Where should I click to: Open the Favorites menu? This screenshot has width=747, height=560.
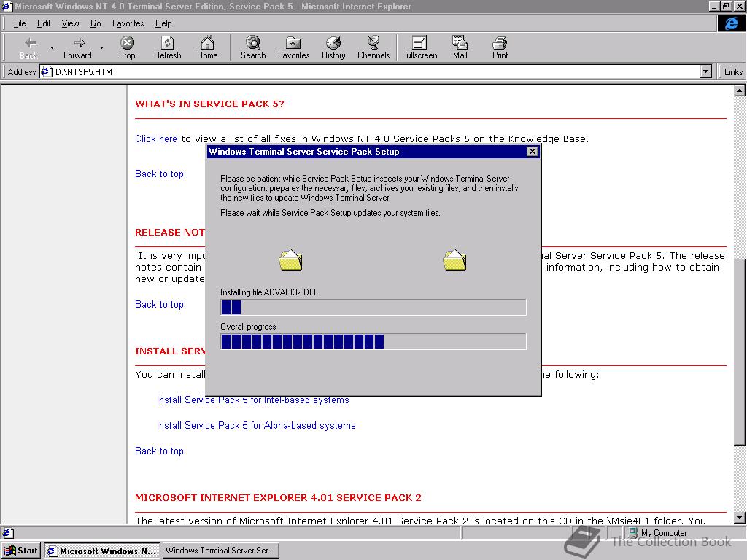[x=128, y=23]
